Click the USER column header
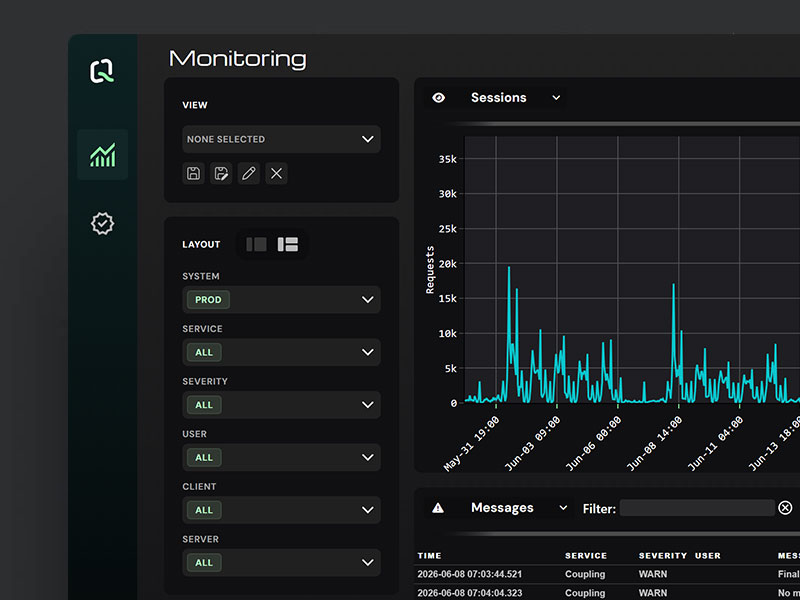 (708, 556)
